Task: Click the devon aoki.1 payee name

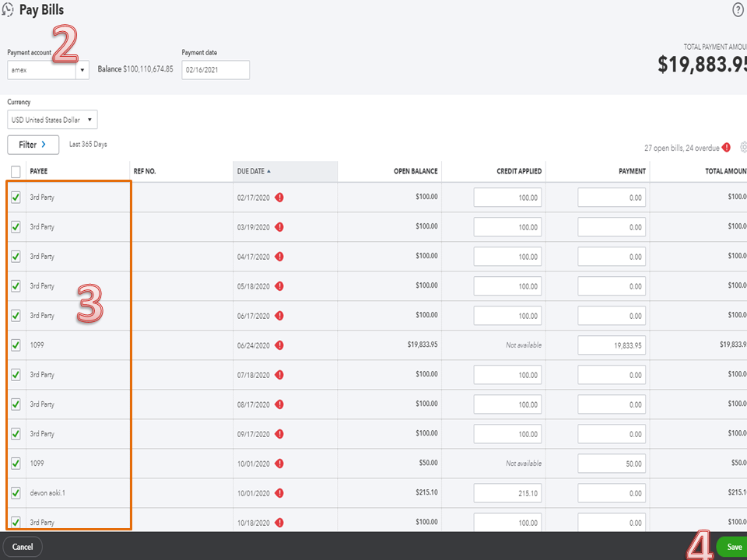Action: pos(47,493)
